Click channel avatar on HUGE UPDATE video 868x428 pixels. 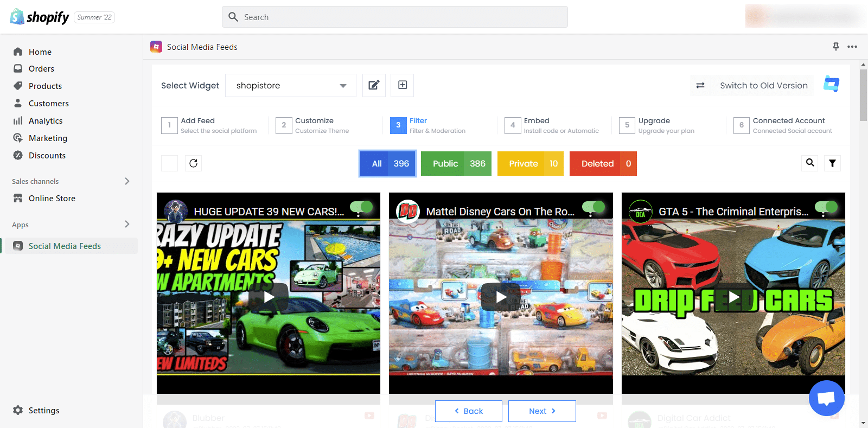point(176,212)
